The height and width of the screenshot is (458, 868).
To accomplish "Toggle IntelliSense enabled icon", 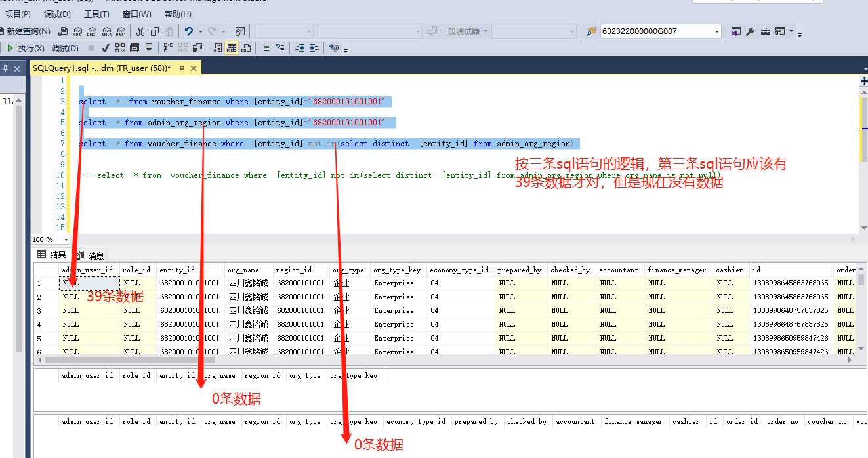I will 149,48.
